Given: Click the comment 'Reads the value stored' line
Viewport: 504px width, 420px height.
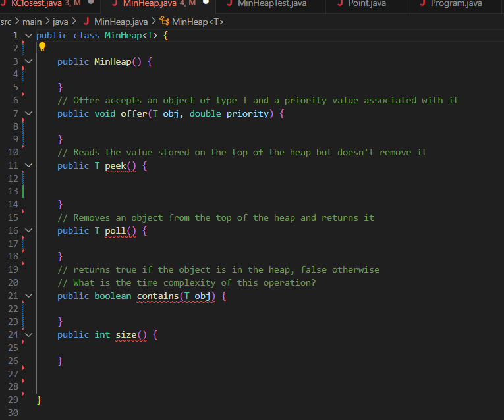Looking at the screenshot, I should (242, 153).
